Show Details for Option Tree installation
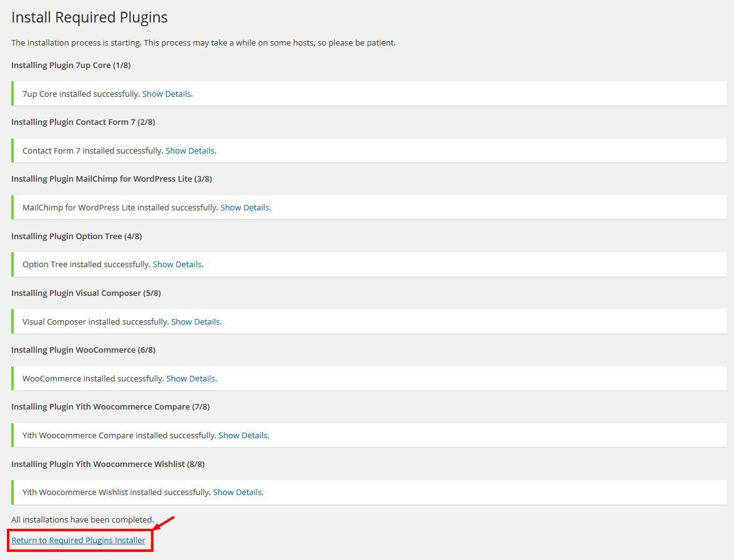The width and height of the screenshot is (734, 560). coord(177,264)
